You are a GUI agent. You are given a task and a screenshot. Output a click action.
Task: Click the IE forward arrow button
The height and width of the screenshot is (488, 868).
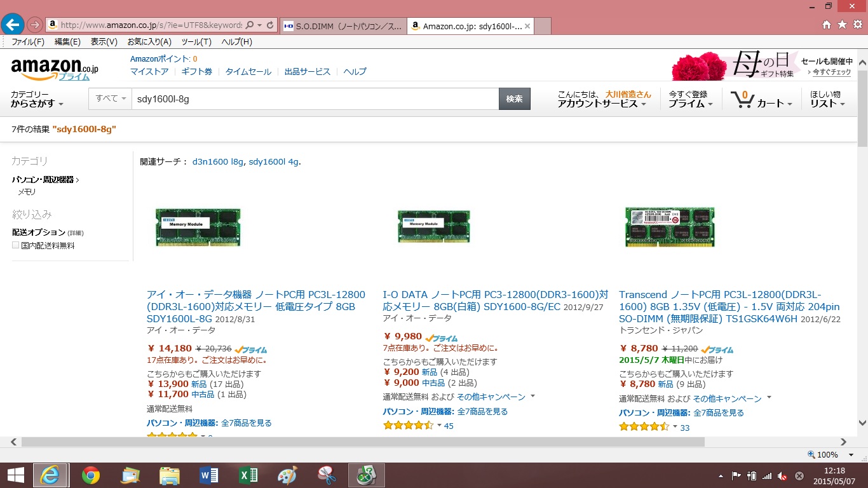coord(34,25)
